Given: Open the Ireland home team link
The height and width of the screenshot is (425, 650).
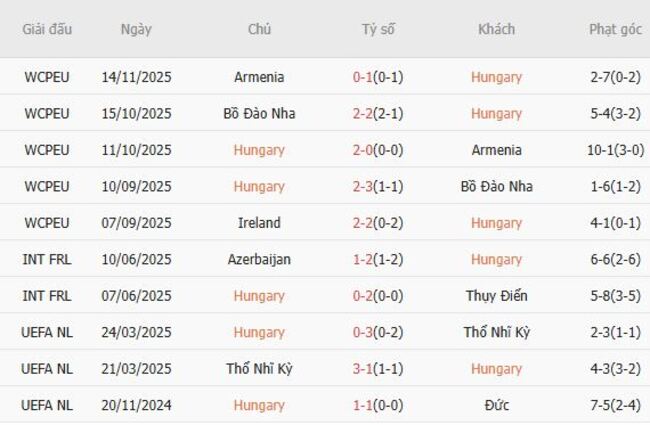Looking at the screenshot, I should point(259,223).
